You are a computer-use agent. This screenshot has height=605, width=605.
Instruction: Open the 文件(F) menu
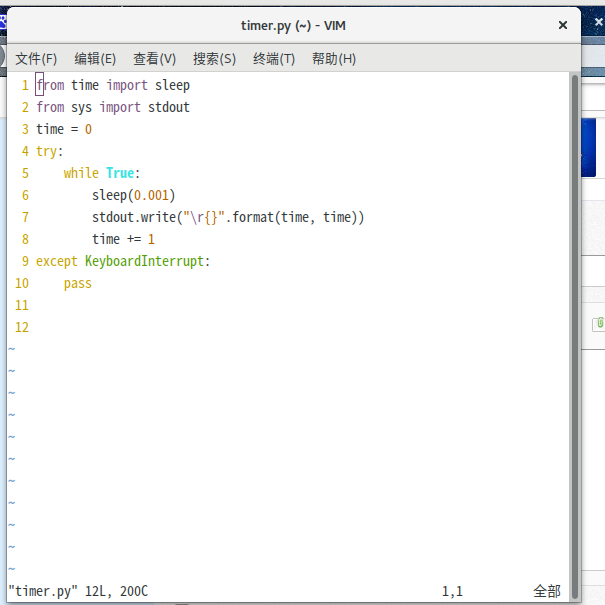click(36, 59)
